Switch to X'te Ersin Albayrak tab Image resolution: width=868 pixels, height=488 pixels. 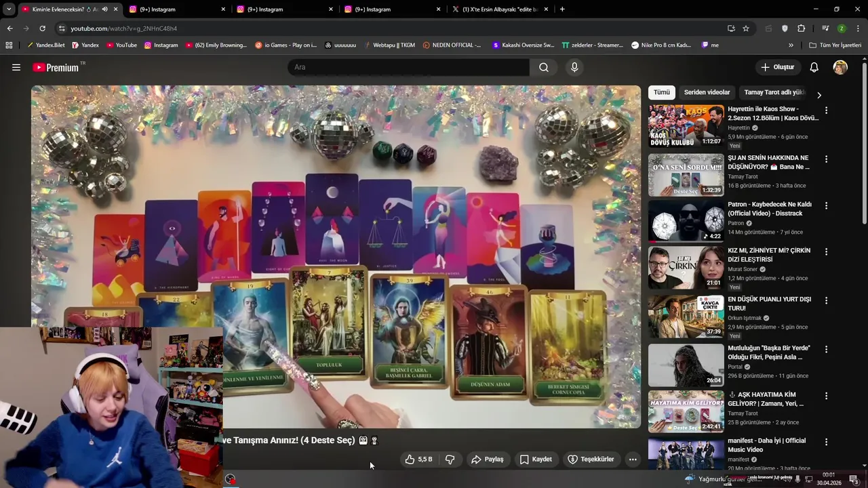(500, 9)
